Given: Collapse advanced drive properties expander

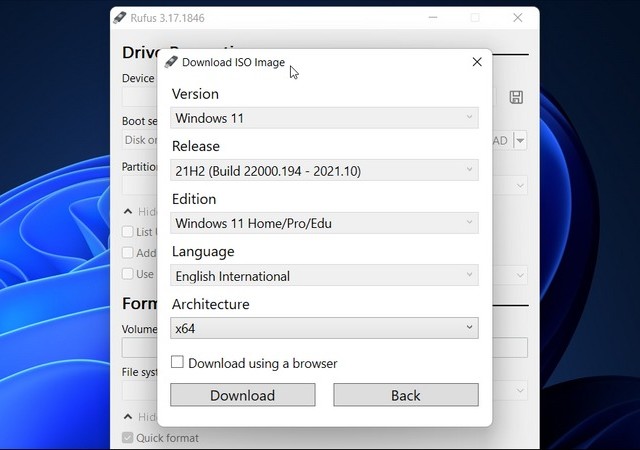Looking at the screenshot, I should pyautogui.click(x=127, y=212).
